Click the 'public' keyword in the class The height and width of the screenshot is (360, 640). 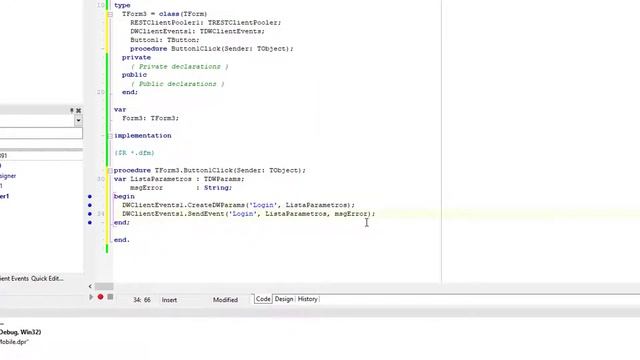134,75
